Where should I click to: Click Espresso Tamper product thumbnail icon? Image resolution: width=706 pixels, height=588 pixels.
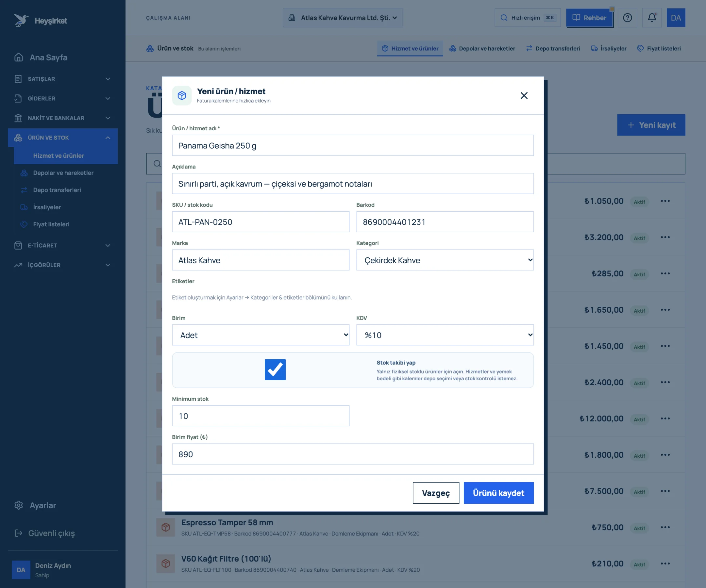[165, 527]
